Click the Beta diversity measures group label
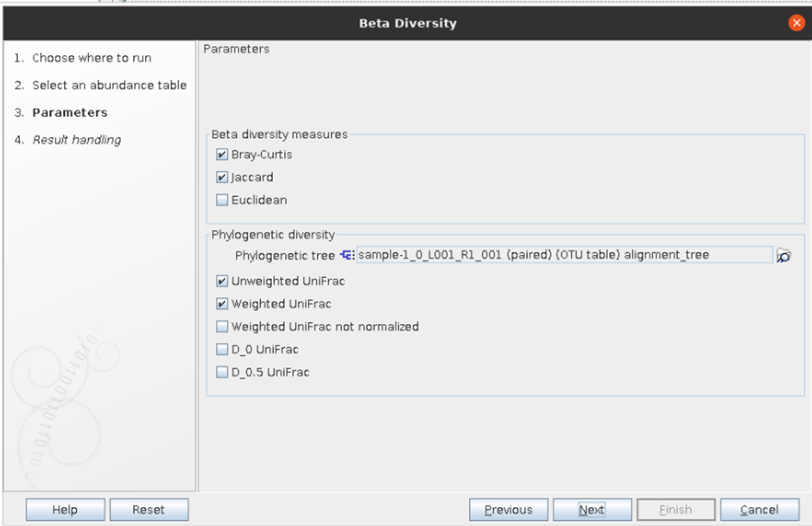812x526 pixels. click(280, 135)
